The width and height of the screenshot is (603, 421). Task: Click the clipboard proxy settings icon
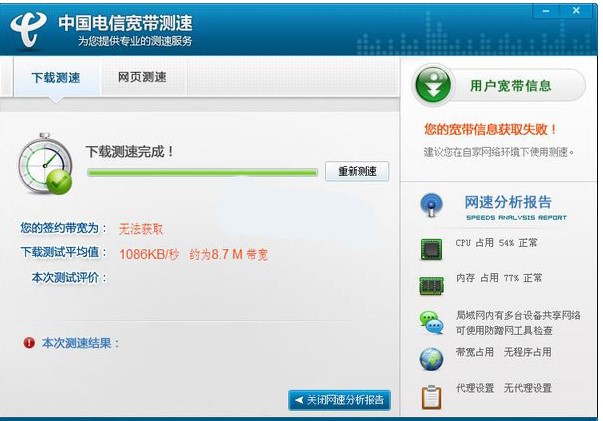431,397
